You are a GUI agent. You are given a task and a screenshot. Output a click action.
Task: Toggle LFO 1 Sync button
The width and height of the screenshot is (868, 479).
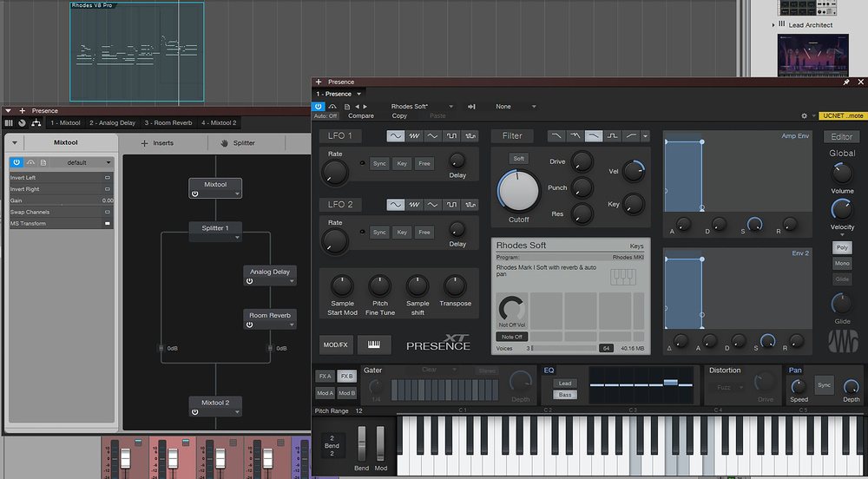[379, 164]
